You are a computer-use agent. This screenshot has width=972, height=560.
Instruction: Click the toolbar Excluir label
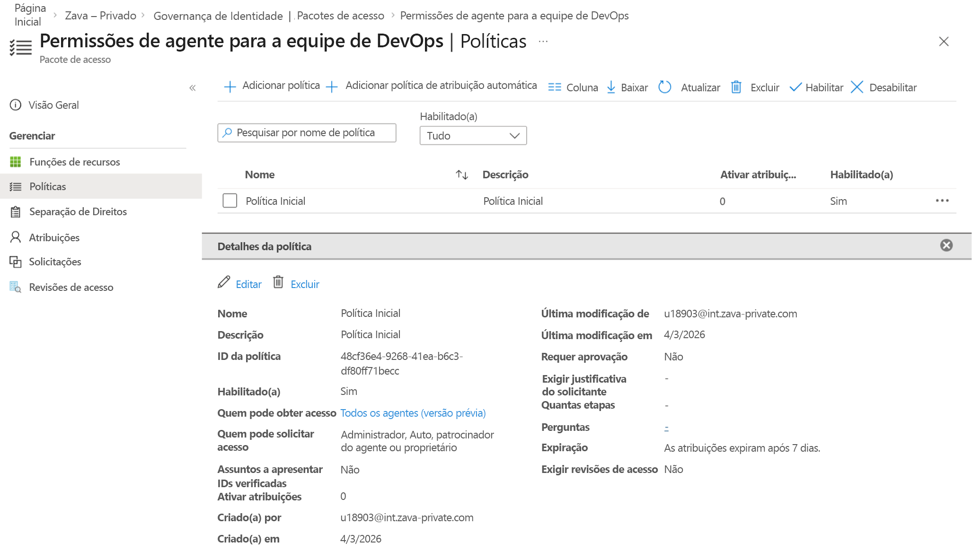click(x=765, y=87)
